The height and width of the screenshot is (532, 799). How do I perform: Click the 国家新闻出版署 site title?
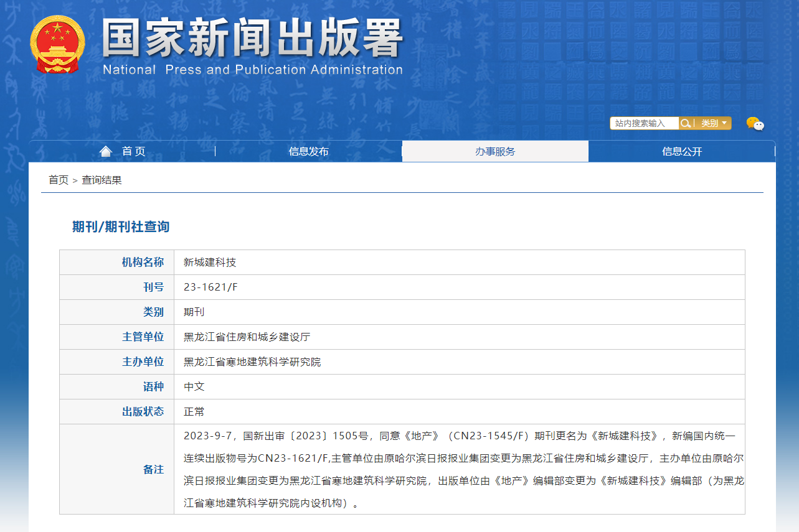click(x=252, y=39)
